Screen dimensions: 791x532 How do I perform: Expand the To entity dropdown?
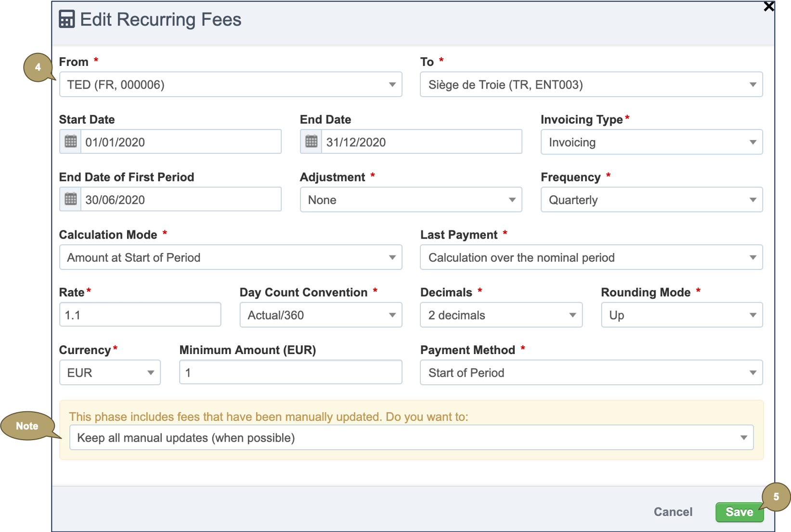[x=591, y=85]
